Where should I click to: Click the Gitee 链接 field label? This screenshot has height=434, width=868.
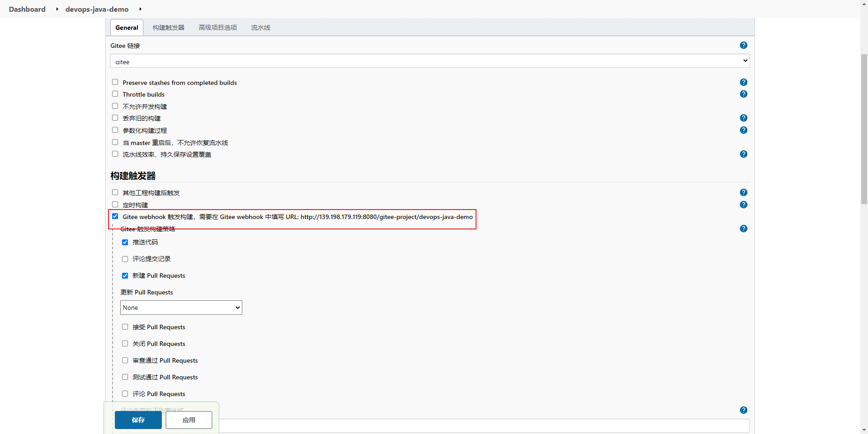pos(125,46)
